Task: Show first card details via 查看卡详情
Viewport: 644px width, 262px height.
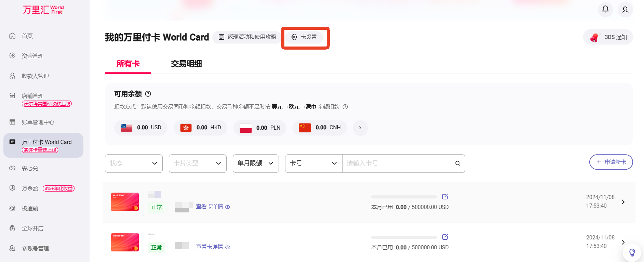Action: (213, 207)
